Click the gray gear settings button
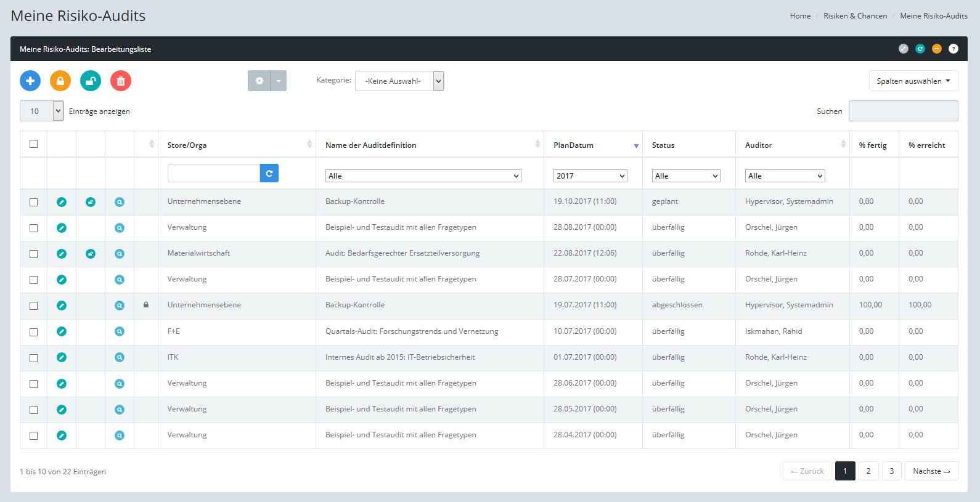Viewport: 980px width, 502px height. [259, 81]
